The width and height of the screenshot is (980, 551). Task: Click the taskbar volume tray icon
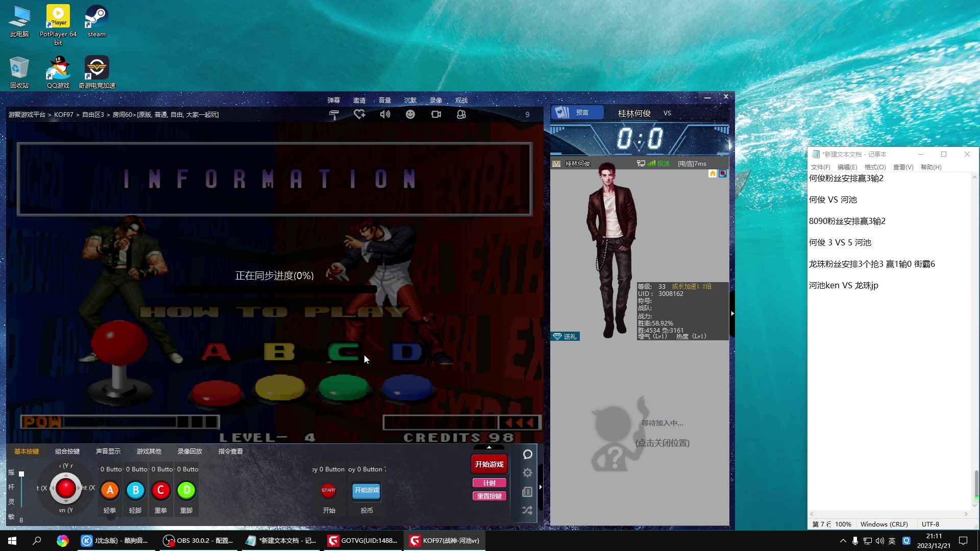879,541
